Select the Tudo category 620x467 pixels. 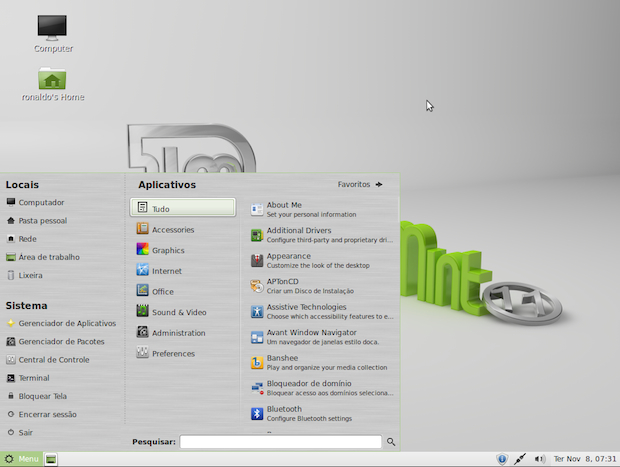tap(183, 208)
